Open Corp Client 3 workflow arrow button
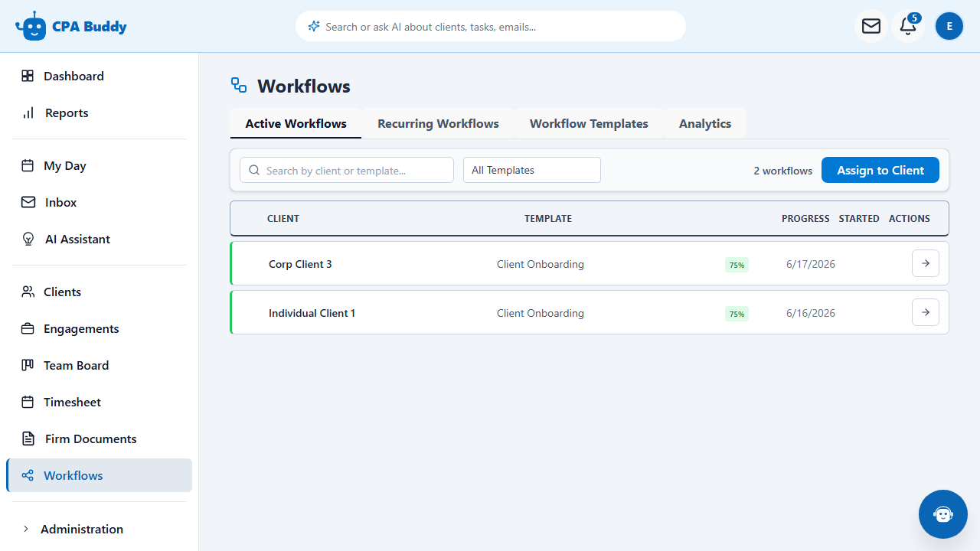This screenshot has height=551, width=980. point(926,263)
